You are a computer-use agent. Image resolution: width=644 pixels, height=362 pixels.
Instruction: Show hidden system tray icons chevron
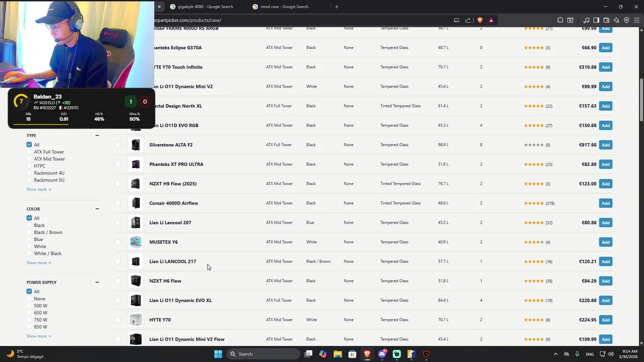tap(555, 354)
